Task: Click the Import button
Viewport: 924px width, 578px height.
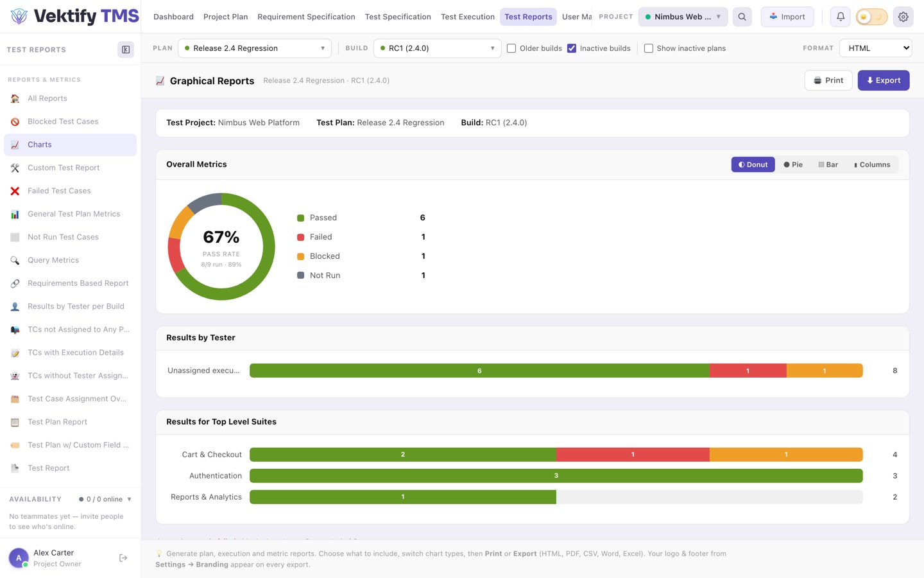Action: point(787,17)
